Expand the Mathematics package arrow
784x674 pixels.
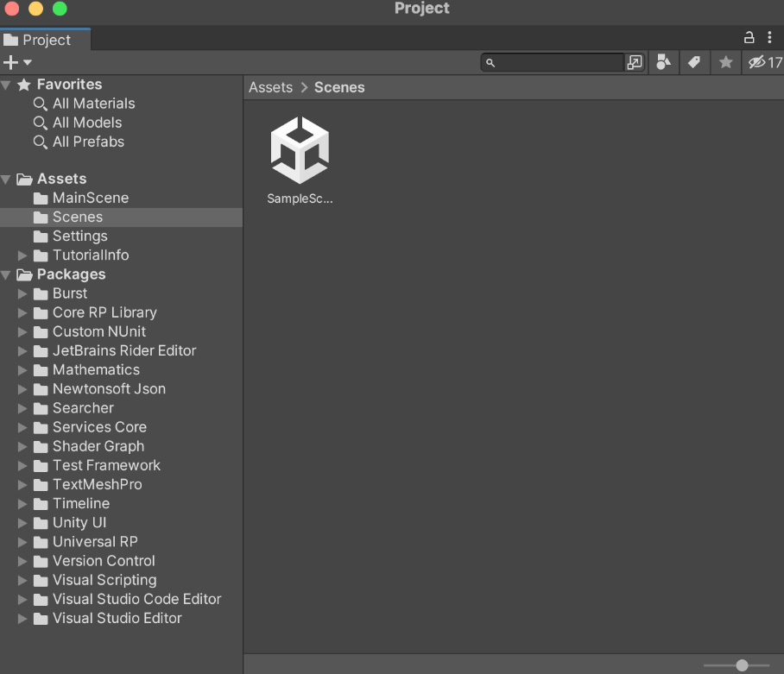click(x=22, y=370)
